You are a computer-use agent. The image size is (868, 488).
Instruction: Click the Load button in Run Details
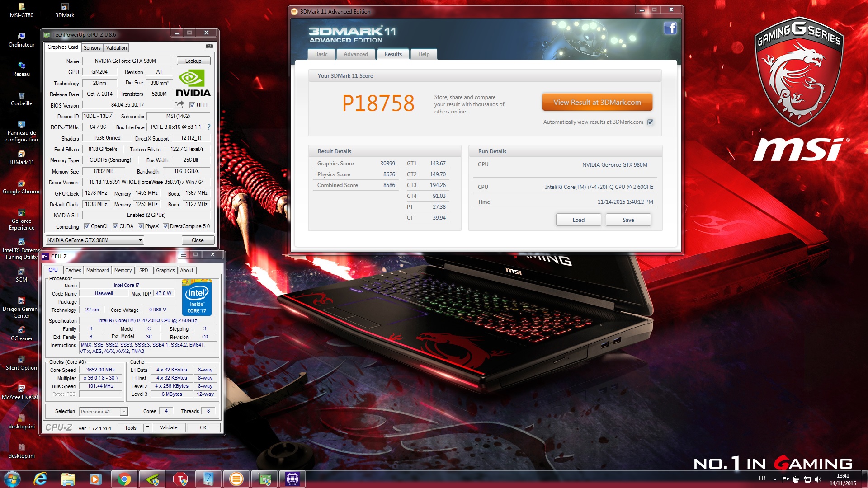point(578,220)
